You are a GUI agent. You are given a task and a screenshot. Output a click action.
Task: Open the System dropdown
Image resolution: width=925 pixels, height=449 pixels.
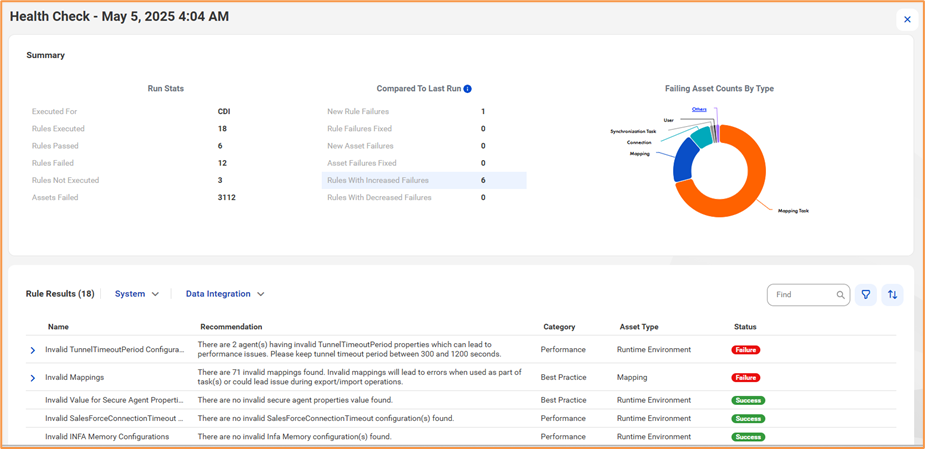(137, 294)
